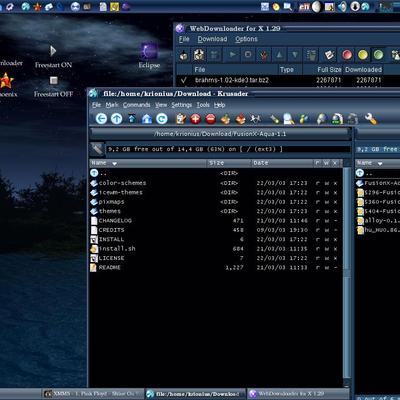The width and height of the screenshot is (400, 400).
Task: Click the volume speaker tray icon
Action: pyautogui.click(x=342, y=6)
